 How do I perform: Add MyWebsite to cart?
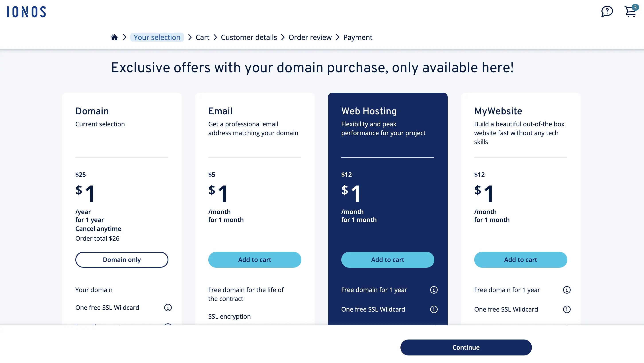[x=520, y=260]
